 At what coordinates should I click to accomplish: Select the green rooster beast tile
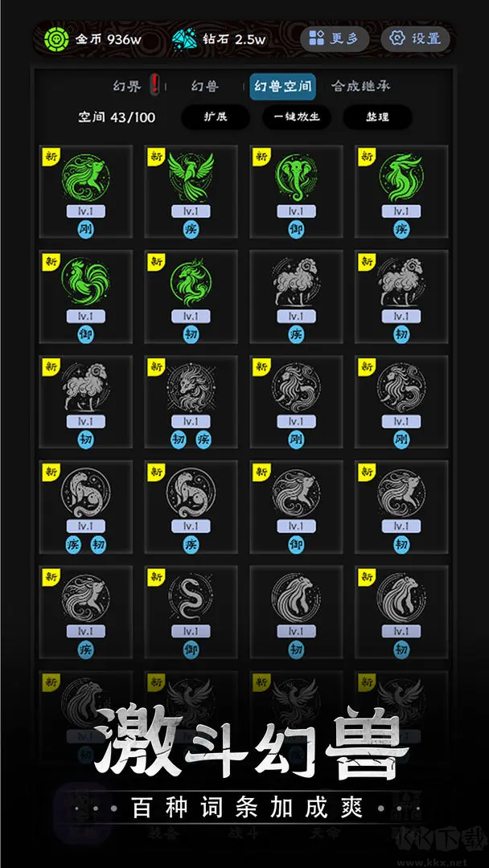click(86, 297)
